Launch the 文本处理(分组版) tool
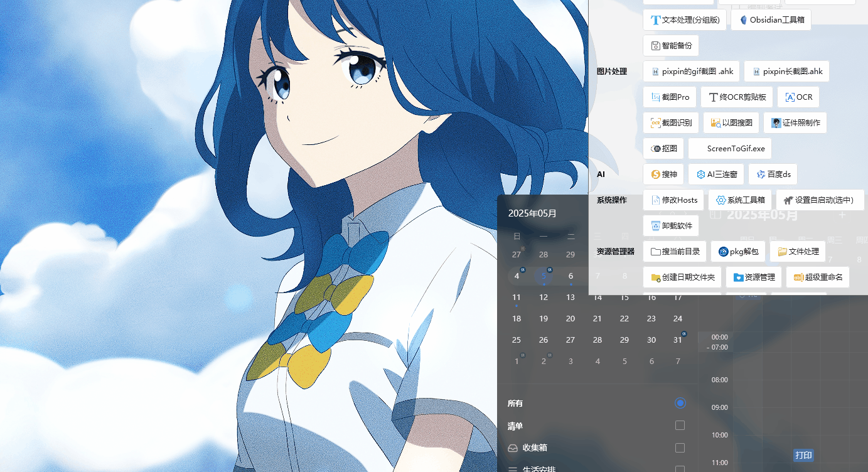 (685, 20)
